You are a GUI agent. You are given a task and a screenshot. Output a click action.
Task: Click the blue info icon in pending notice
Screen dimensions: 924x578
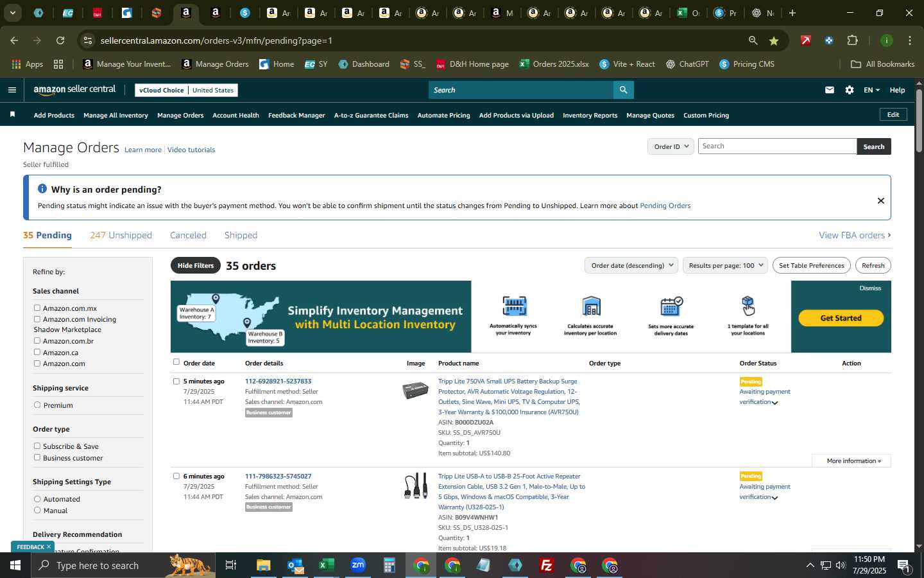coord(42,189)
